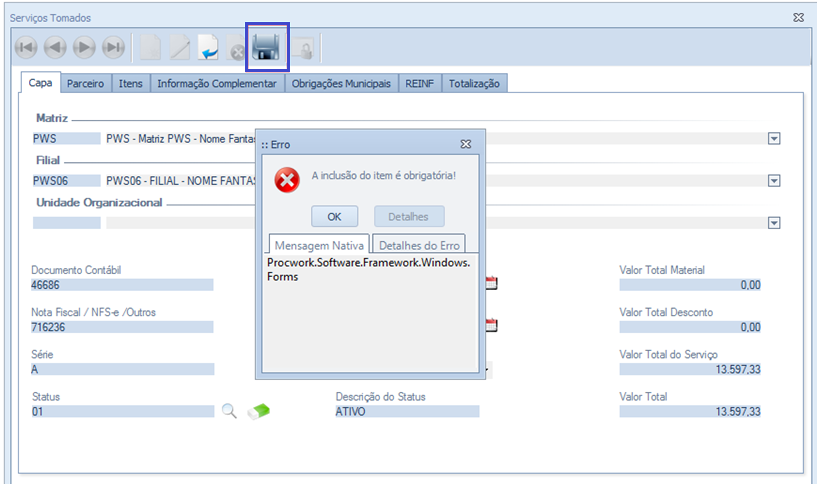Save with the floppy disk icon

point(266,48)
